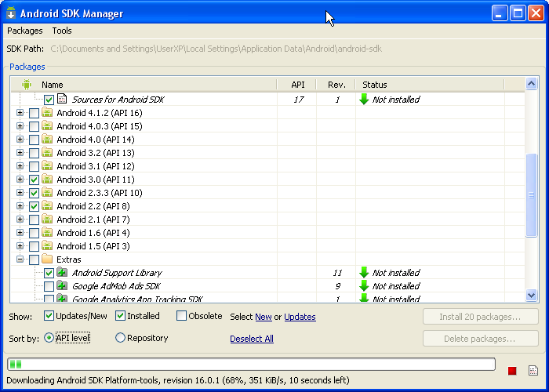Image resolution: width=549 pixels, height=392 pixels.
Task: Expand the Android 3.2 (API 13) node
Action: tap(20, 153)
